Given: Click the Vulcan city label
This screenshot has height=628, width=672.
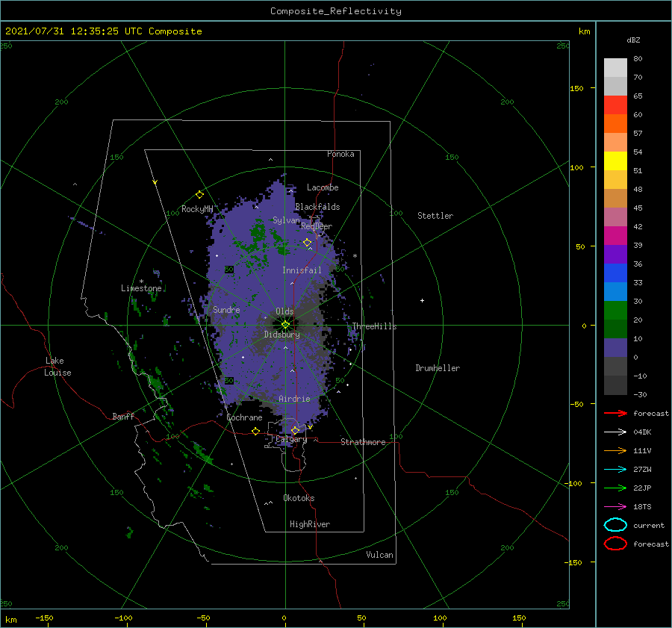Looking at the screenshot, I should [379, 555].
